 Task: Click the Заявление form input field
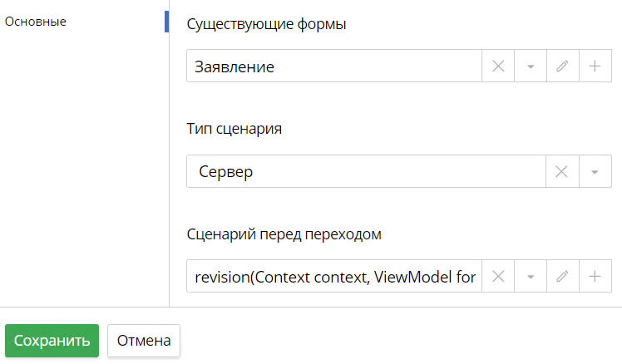[333, 66]
